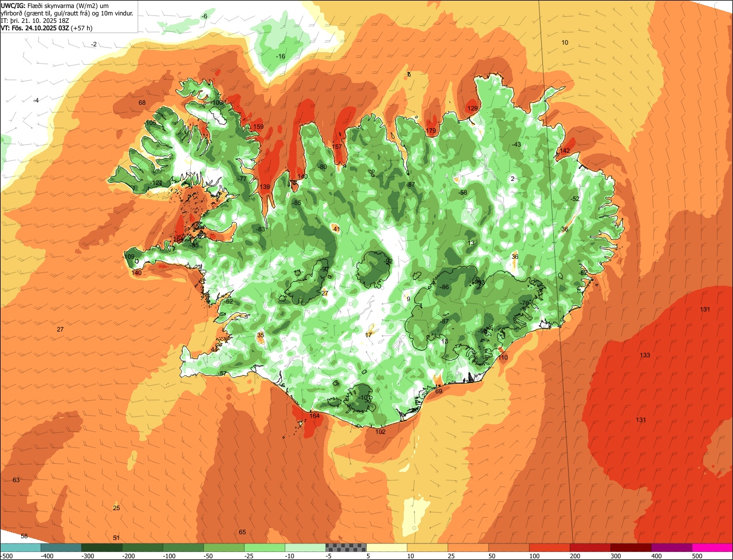Screen dimensions: 733x560
Task: Pick the color bar segment between -50 and -25
Action: [x=224, y=547]
